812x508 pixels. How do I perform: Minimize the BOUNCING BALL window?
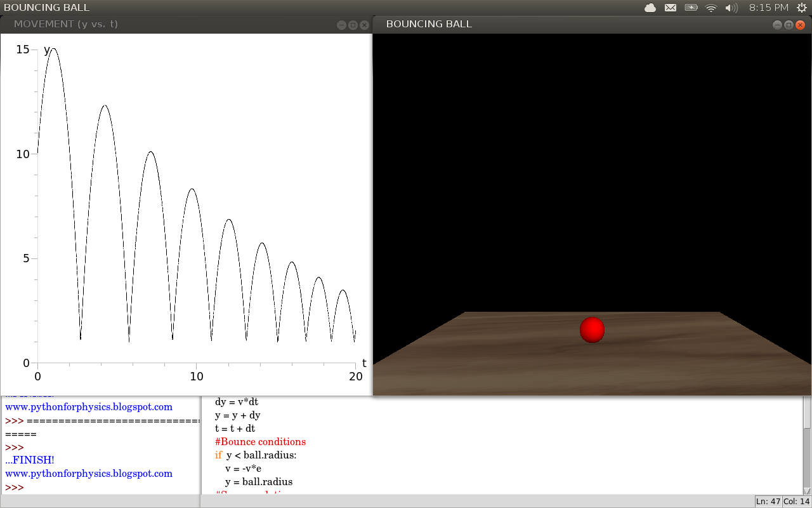pyautogui.click(x=776, y=25)
